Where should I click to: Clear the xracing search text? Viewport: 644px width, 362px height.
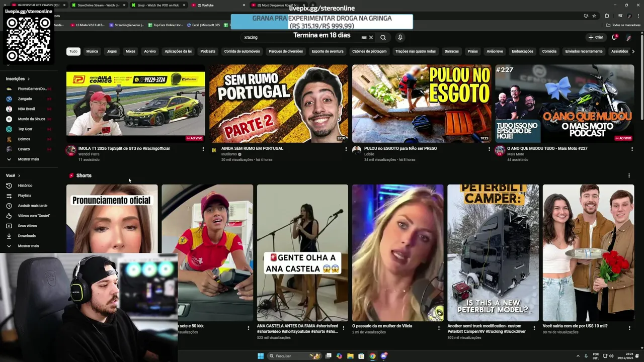(371, 37)
